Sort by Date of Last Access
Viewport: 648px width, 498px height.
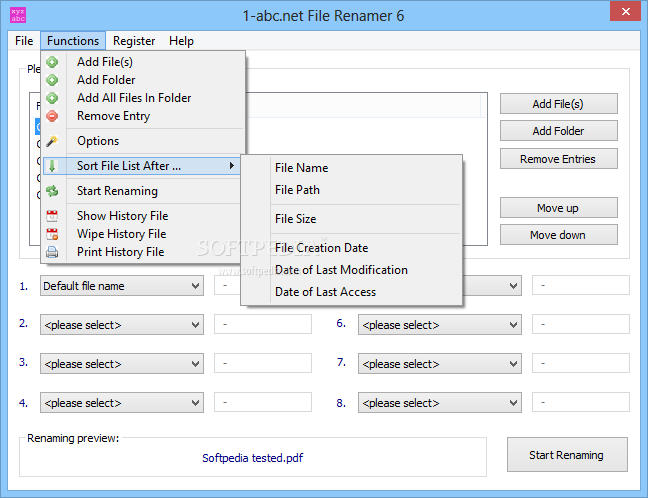(x=351, y=292)
